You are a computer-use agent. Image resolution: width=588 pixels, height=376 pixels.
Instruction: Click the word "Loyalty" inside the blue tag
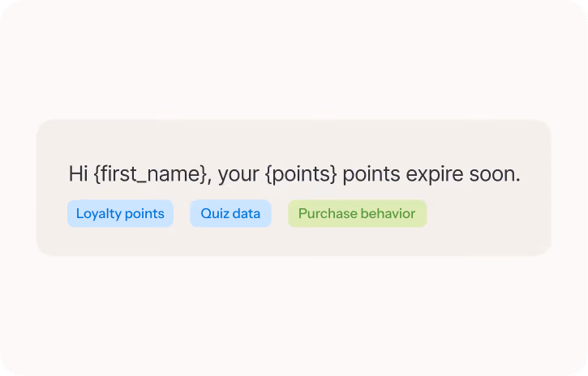(x=99, y=214)
